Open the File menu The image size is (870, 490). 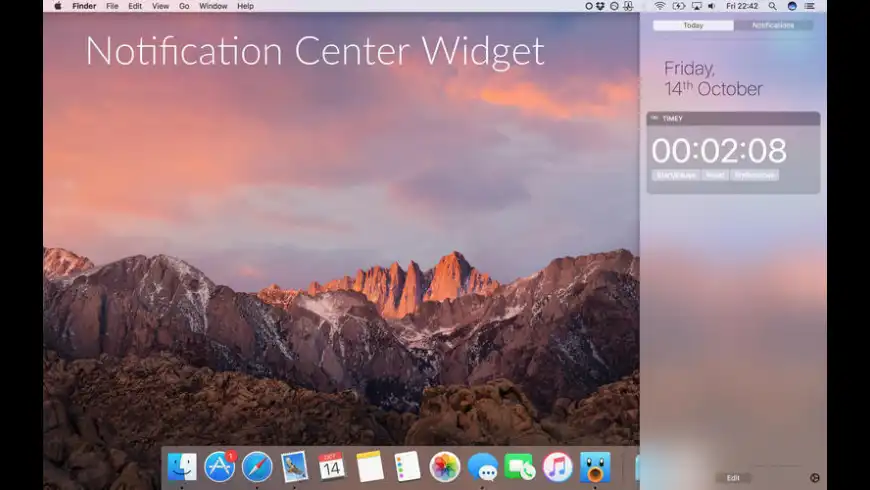pyautogui.click(x=112, y=6)
